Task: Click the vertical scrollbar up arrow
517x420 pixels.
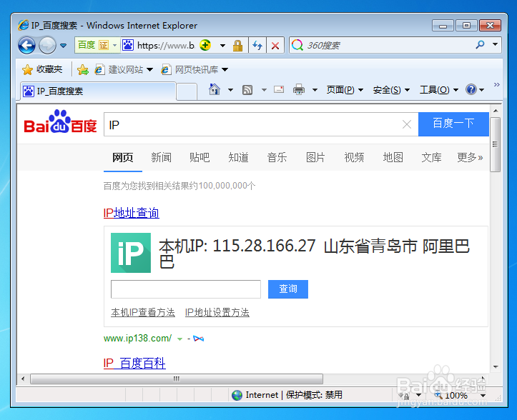Action: pos(496,111)
